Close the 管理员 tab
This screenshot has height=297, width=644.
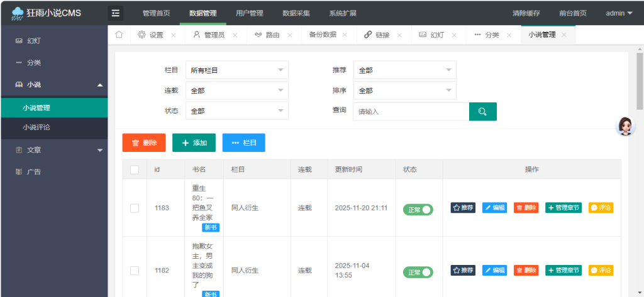coord(235,35)
